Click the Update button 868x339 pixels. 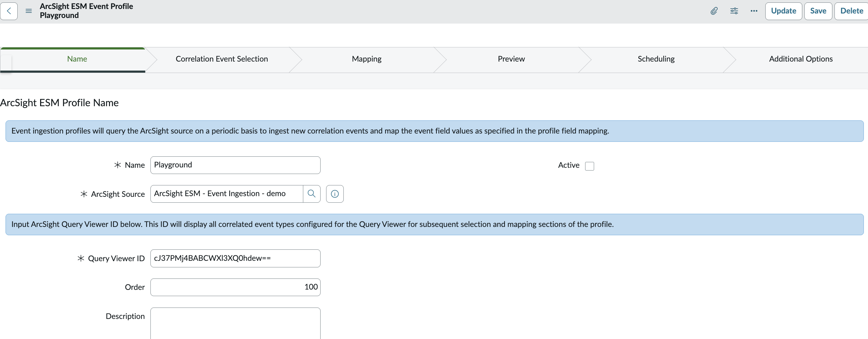(x=784, y=11)
